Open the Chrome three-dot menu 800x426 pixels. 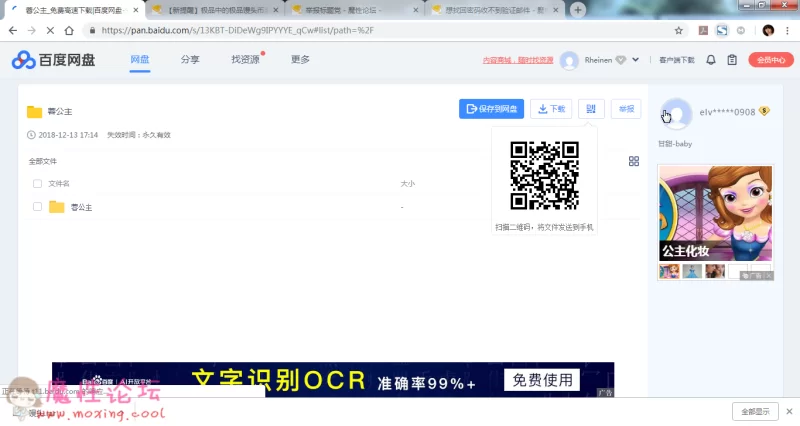pos(787,31)
